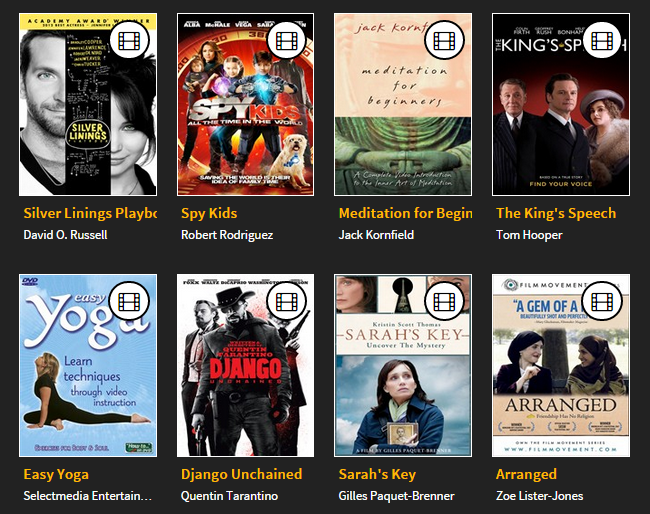This screenshot has width=650, height=514.
Task: Click film icon on Meditation for Beginners cover
Action: (x=445, y=40)
